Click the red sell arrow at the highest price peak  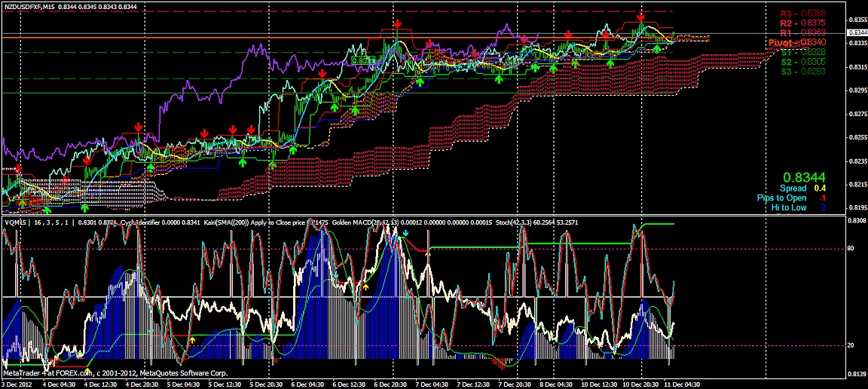(x=640, y=17)
